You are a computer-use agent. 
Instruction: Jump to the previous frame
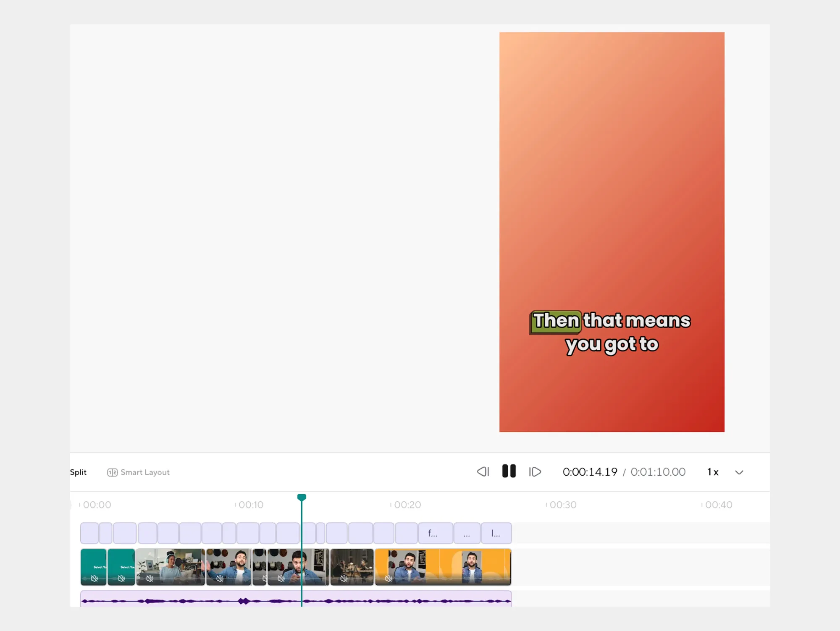click(x=483, y=472)
